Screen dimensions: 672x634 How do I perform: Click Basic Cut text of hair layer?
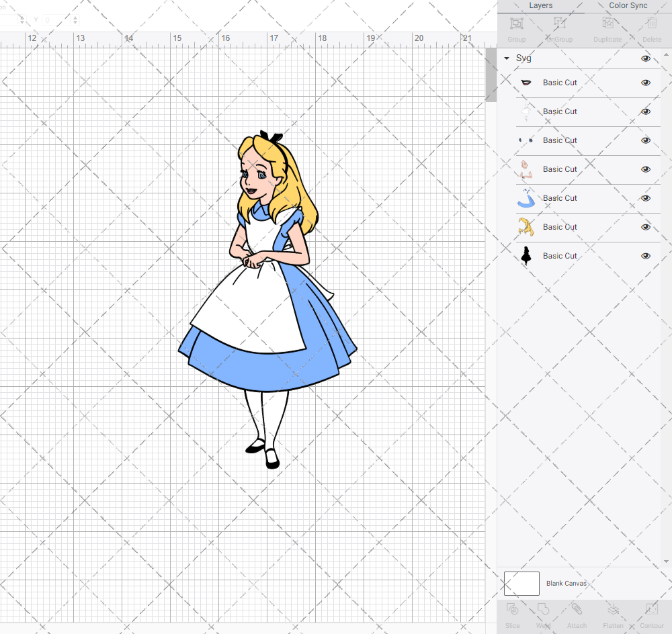pyautogui.click(x=560, y=227)
